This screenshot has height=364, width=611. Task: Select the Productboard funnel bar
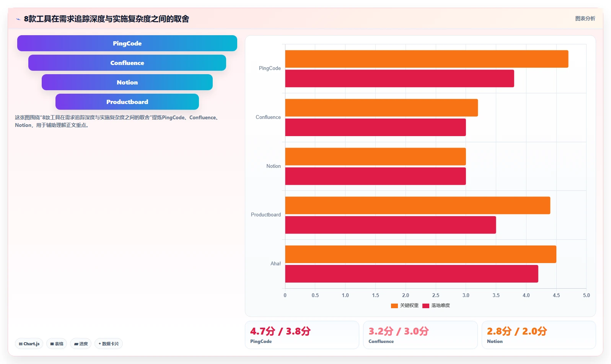[x=127, y=102]
